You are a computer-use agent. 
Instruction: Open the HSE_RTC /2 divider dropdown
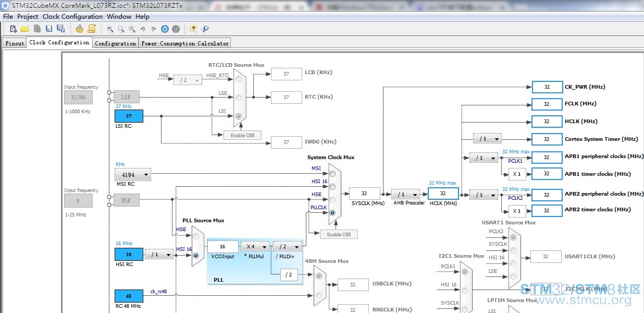(x=188, y=80)
